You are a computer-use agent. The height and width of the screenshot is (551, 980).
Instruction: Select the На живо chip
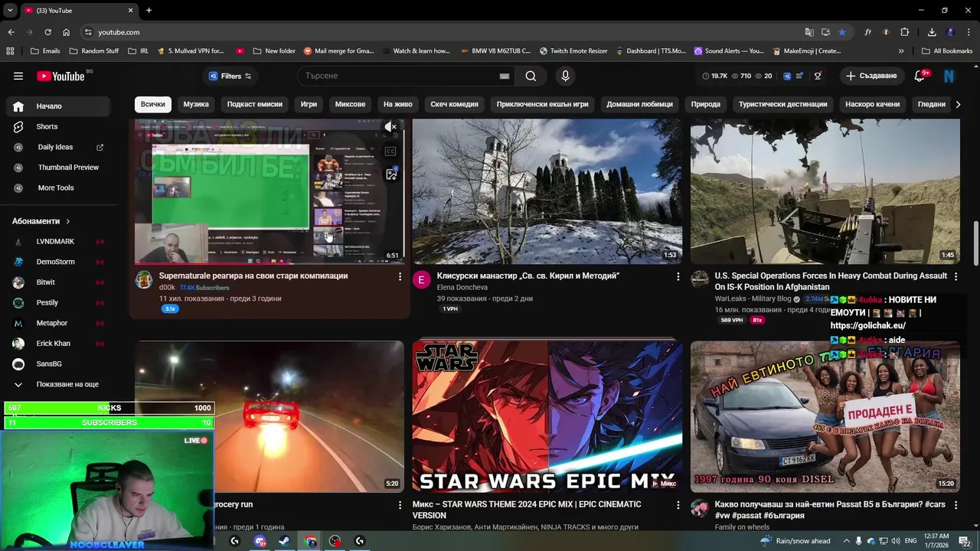point(397,104)
